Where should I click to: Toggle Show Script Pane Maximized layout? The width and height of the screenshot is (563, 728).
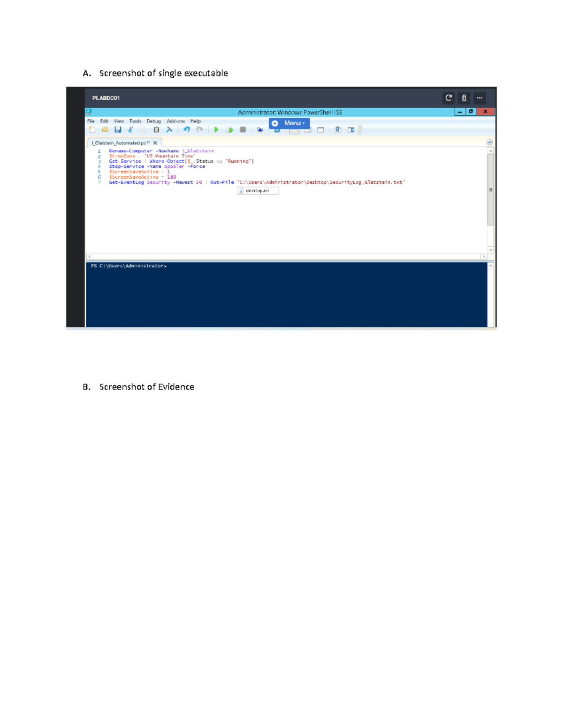tap(321, 130)
